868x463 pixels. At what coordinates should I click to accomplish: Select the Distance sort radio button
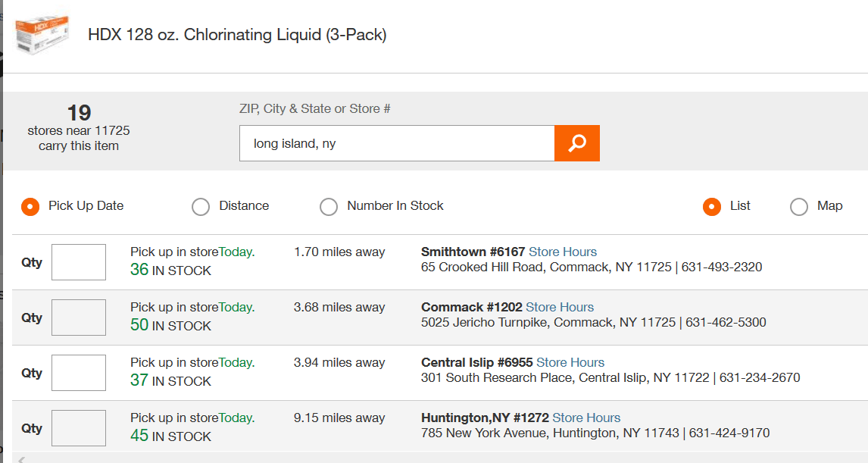(x=201, y=206)
